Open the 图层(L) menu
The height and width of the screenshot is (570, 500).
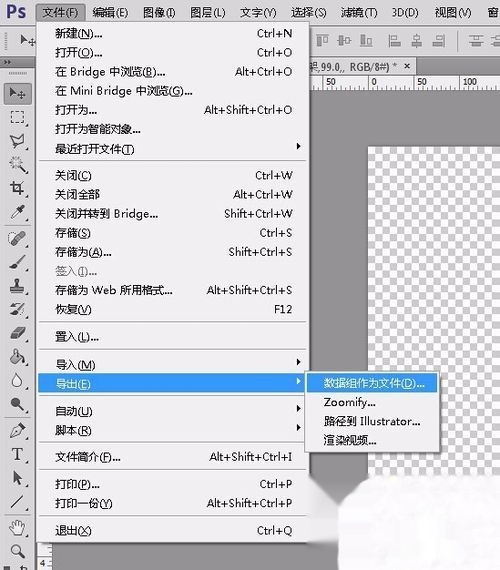(208, 13)
